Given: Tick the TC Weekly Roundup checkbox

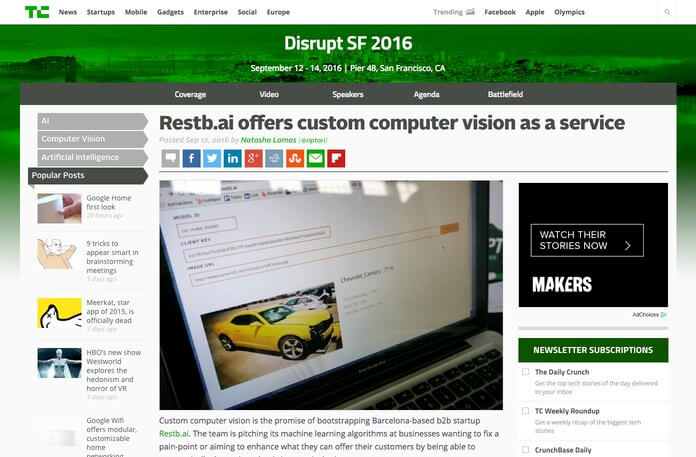Looking at the screenshot, I should point(526,411).
